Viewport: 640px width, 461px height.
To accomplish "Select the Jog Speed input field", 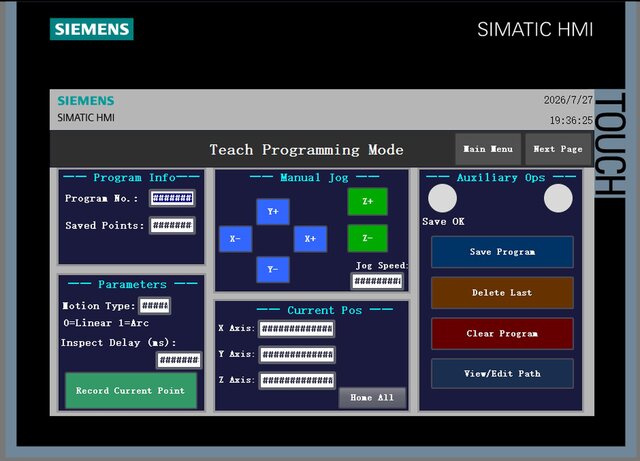I will point(378,281).
